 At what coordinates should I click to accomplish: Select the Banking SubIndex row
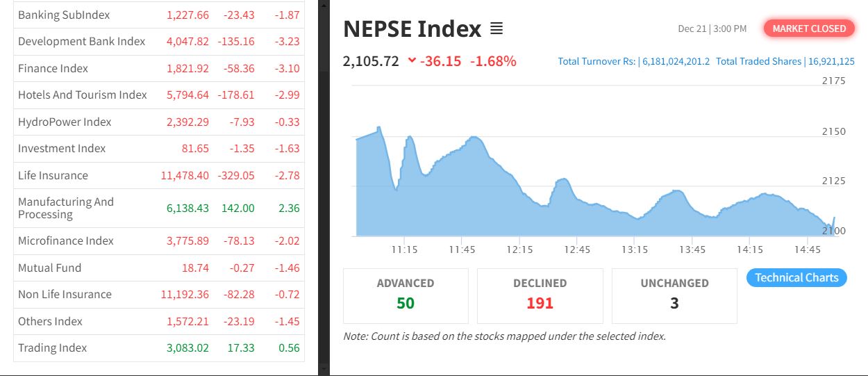point(64,15)
